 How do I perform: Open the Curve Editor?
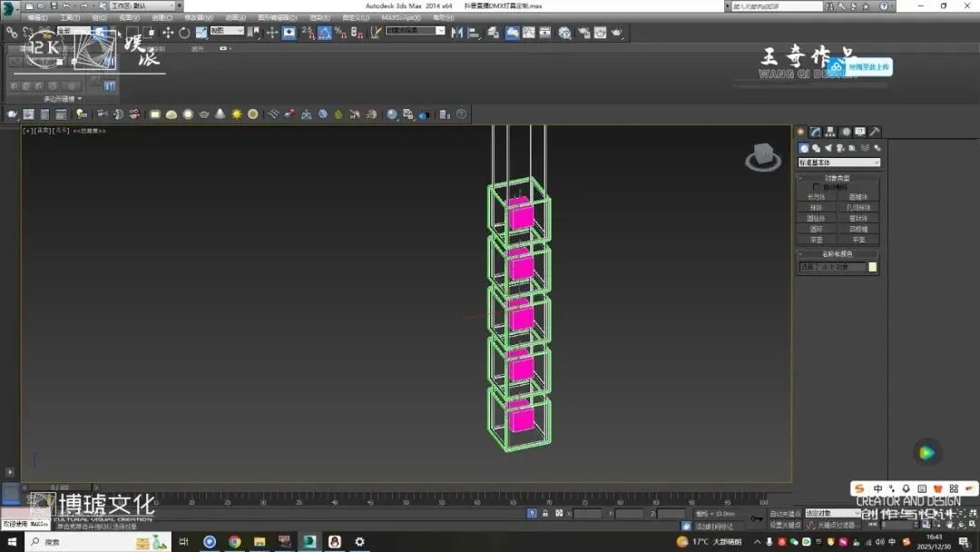pos(529,33)
